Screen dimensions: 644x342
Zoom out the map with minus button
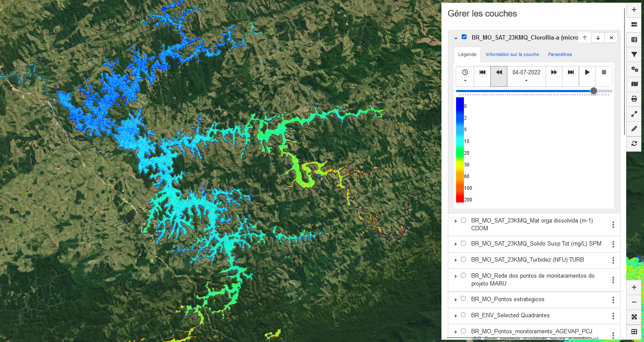coord(634,302)
